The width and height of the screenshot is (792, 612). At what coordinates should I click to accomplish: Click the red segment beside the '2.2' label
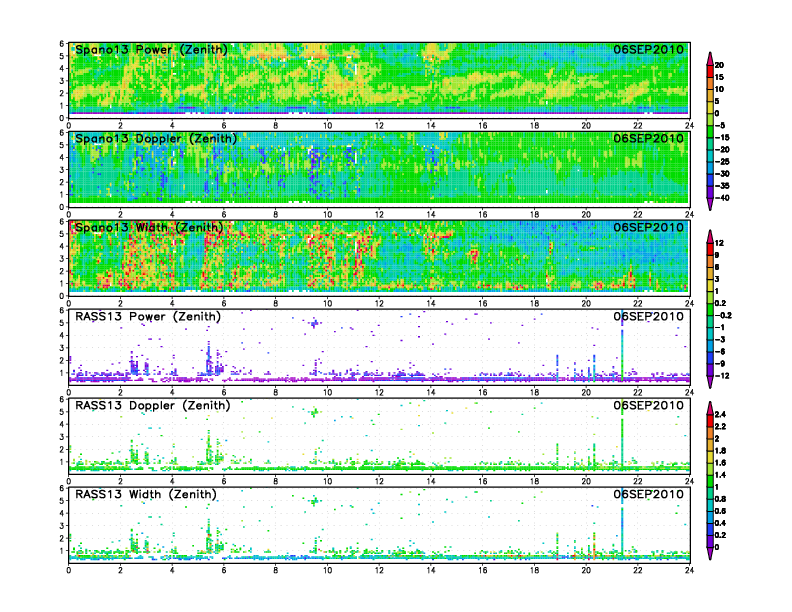pyautogui.click(x=710, y=421)
